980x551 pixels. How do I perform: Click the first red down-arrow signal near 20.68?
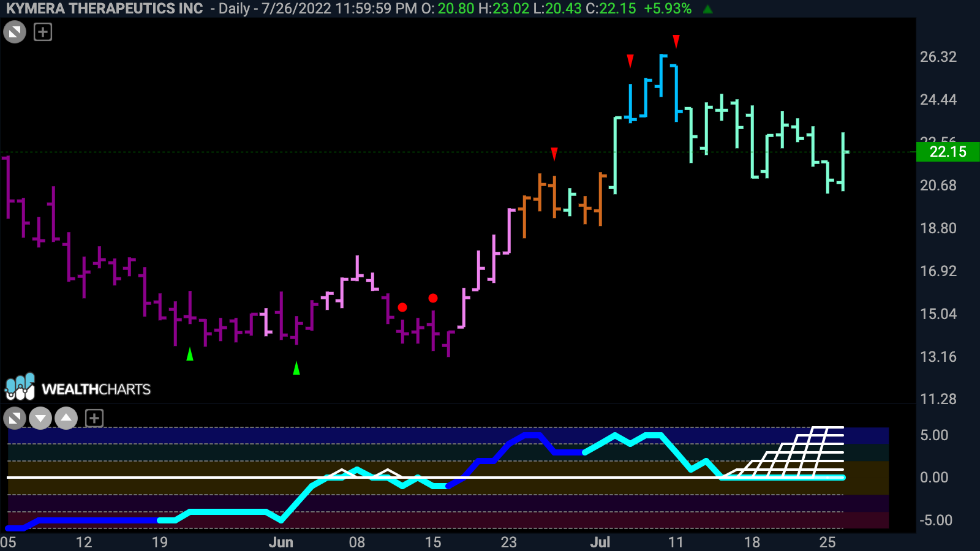tap(554, 154)
